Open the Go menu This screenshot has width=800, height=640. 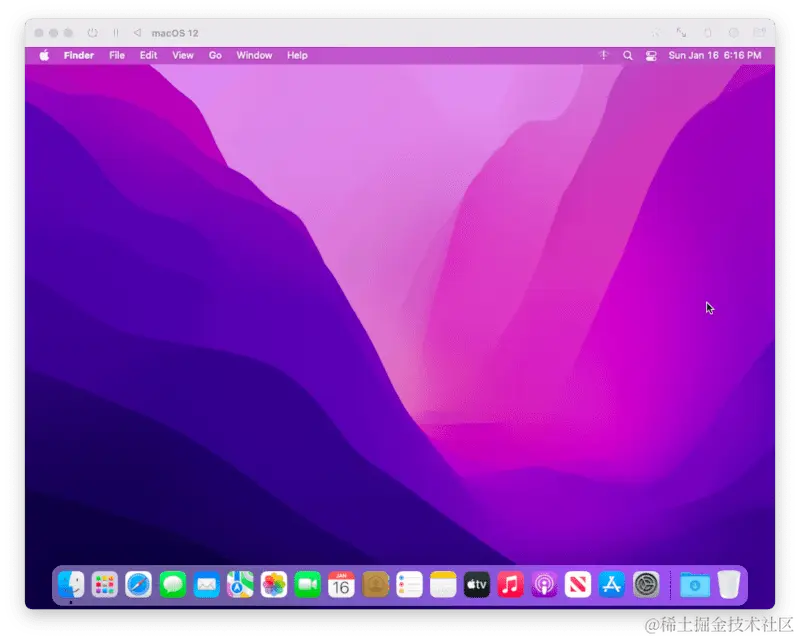coord(215,56)
